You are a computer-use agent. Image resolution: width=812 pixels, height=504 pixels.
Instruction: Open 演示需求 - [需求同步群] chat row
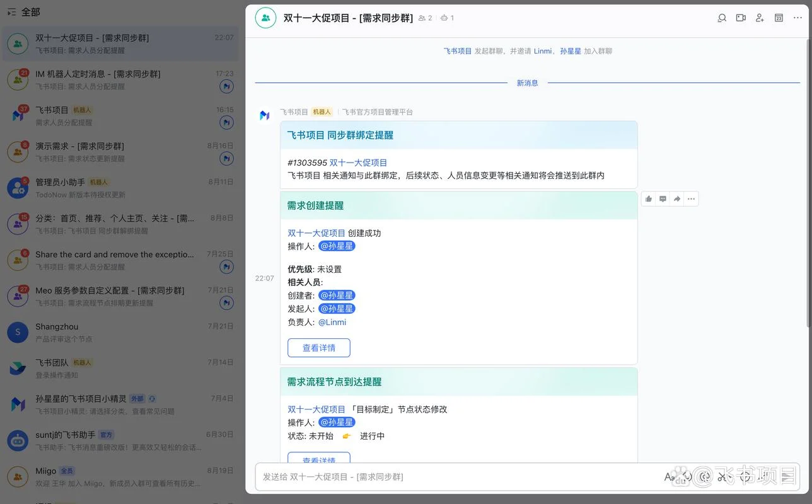pyautogui.click(x=120, y=152)
